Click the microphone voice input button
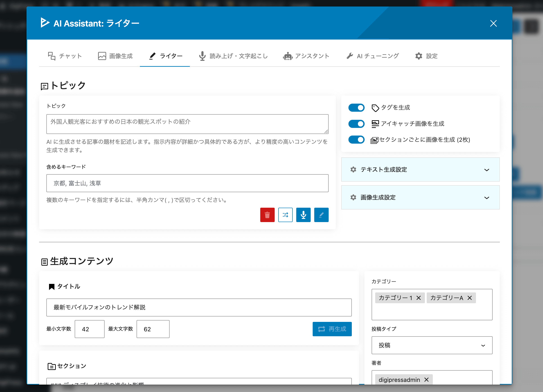The image size is (543, 392). pos(303,215)
